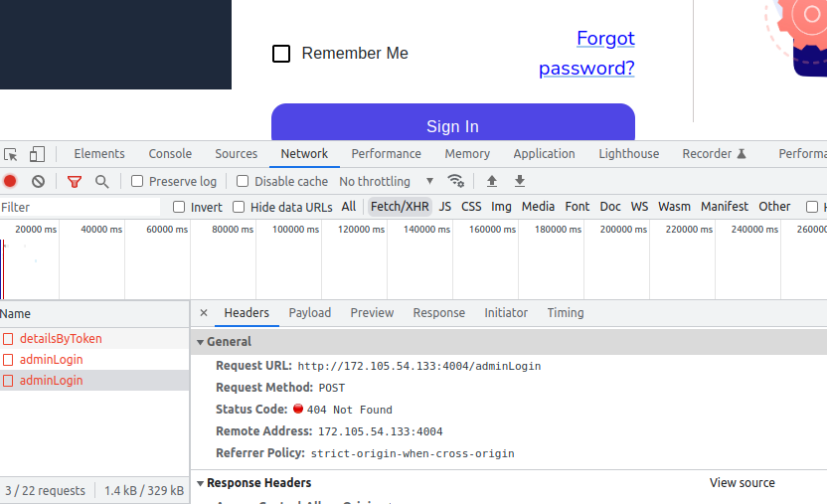Open the Payload tab
This screenshot has width=827, height=504.
pyautogui.click(x=309, y=312)
